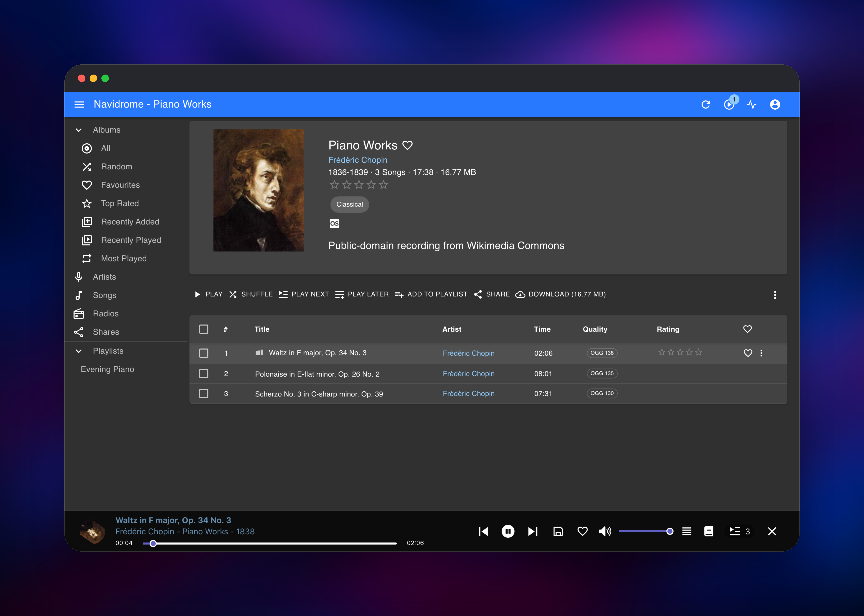Open Recently Played albums
864x616 pixels.
[126, 240]
